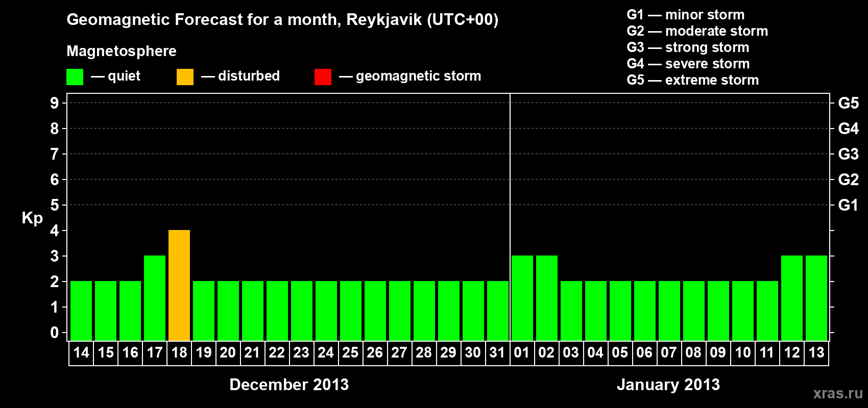Click date label 13 on the axis

[816, 352]
